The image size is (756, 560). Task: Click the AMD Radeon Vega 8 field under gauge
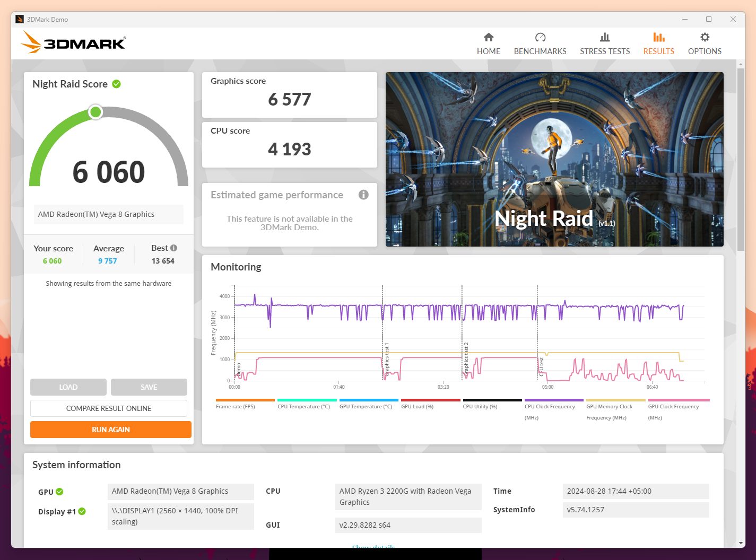click(108, 214)
